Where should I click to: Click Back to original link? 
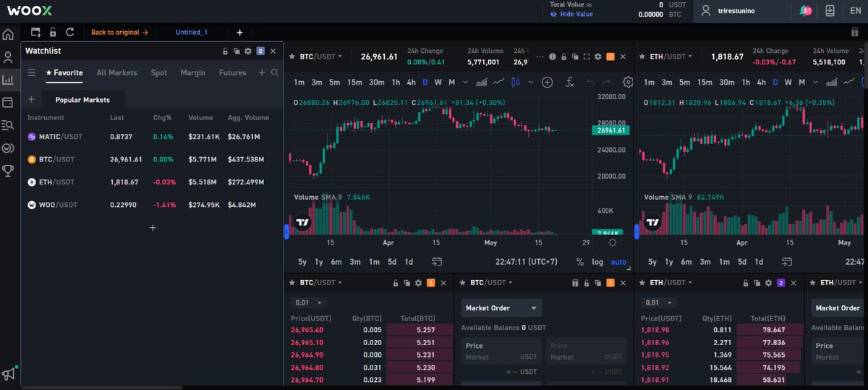coord(119,32)
